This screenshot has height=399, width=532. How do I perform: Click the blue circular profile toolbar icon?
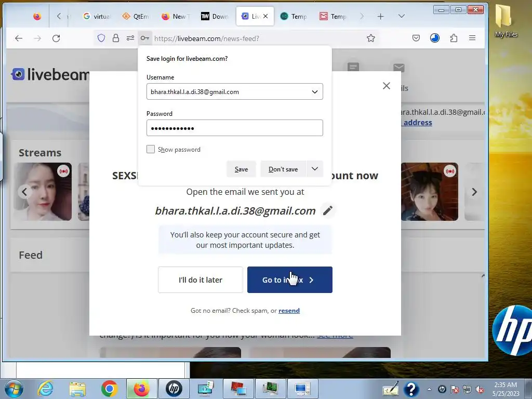(x=435, y=38)
